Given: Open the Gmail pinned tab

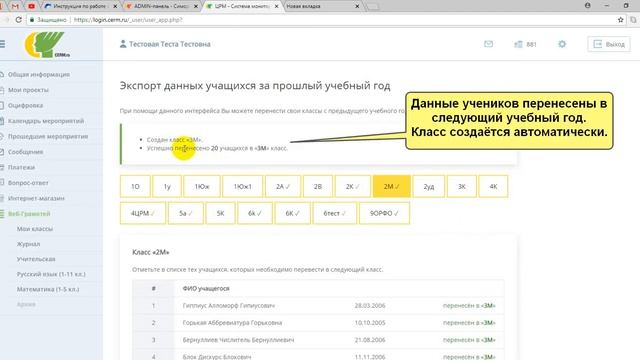Looking at the screenshot, I should coord(15,6).
